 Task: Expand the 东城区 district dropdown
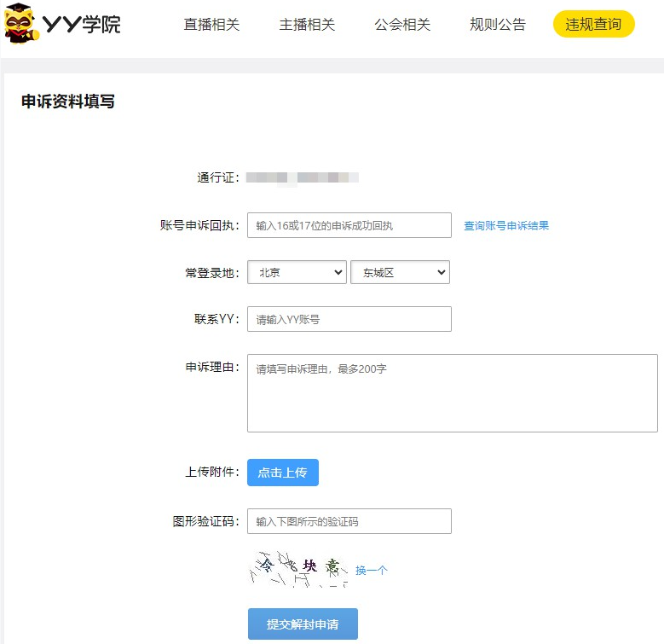point(400,272)
